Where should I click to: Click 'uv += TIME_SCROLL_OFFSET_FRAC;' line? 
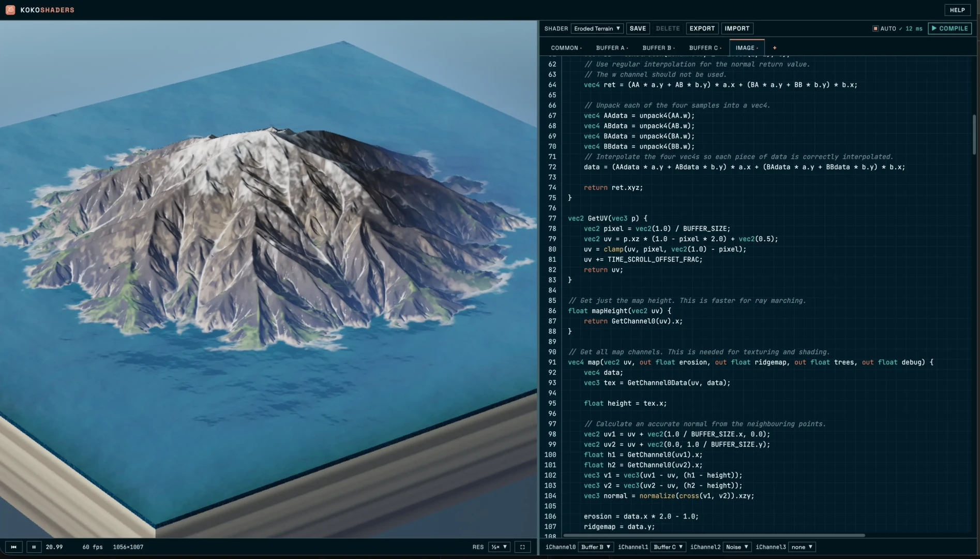643,259
